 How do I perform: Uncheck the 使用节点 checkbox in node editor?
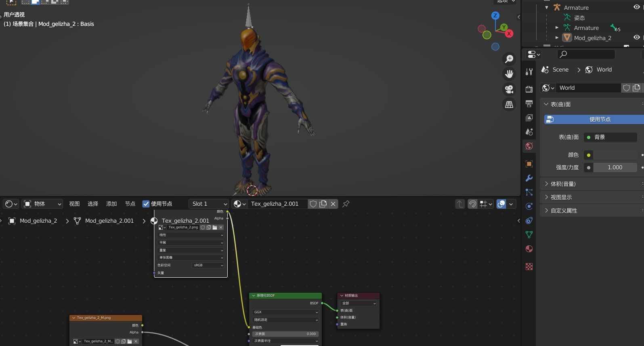click(x=146, y=204)
